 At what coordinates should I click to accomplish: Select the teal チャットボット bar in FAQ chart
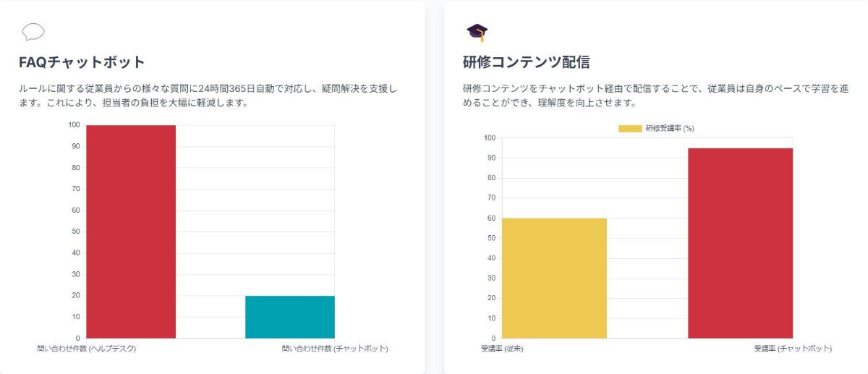pos(290,317)
